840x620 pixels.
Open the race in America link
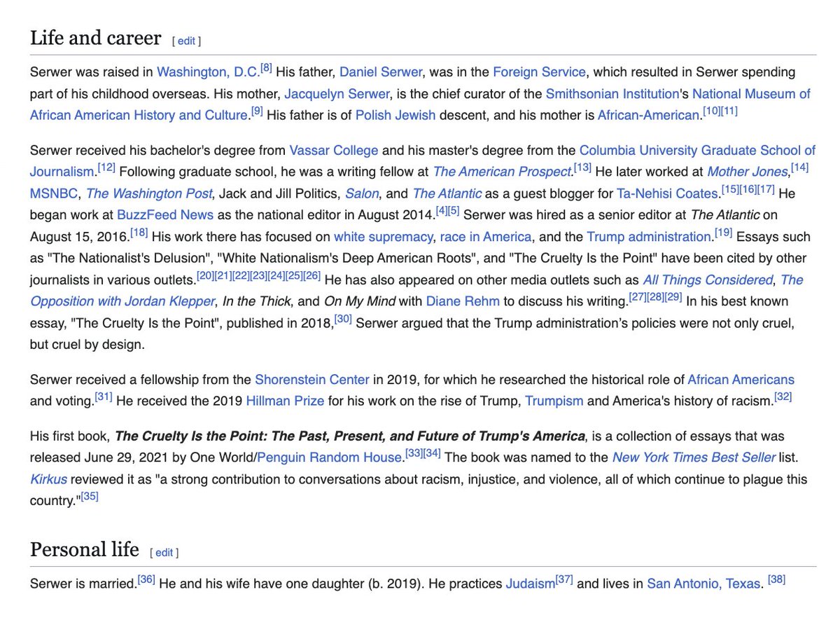tap(486, 237)
